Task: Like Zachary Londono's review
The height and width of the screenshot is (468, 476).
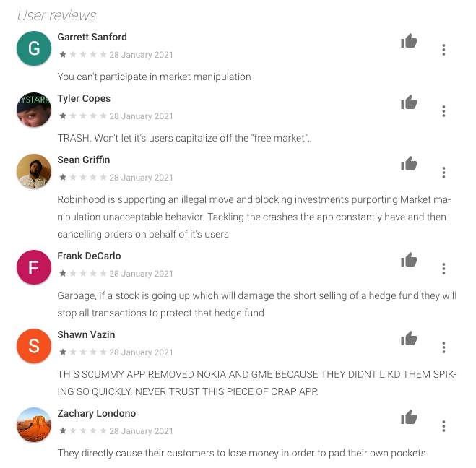Action: click(409, 418)
